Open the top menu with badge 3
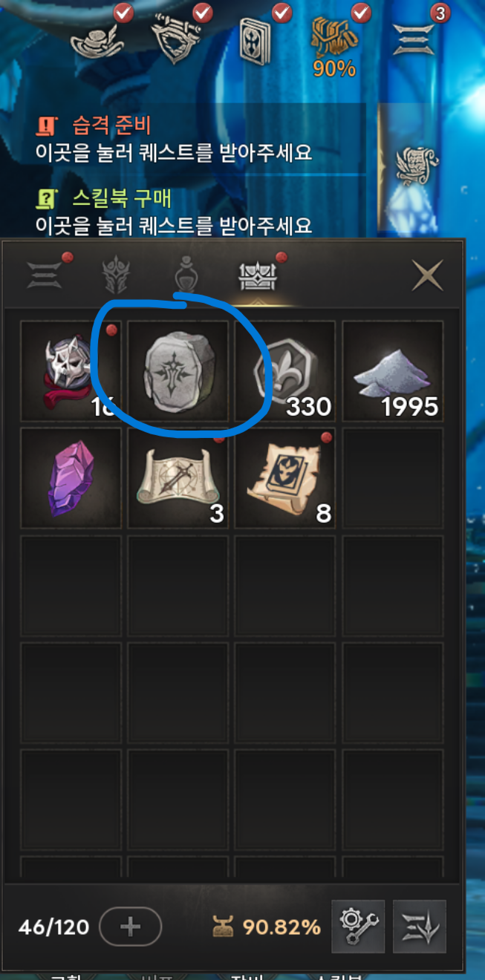 click(414, 39)
